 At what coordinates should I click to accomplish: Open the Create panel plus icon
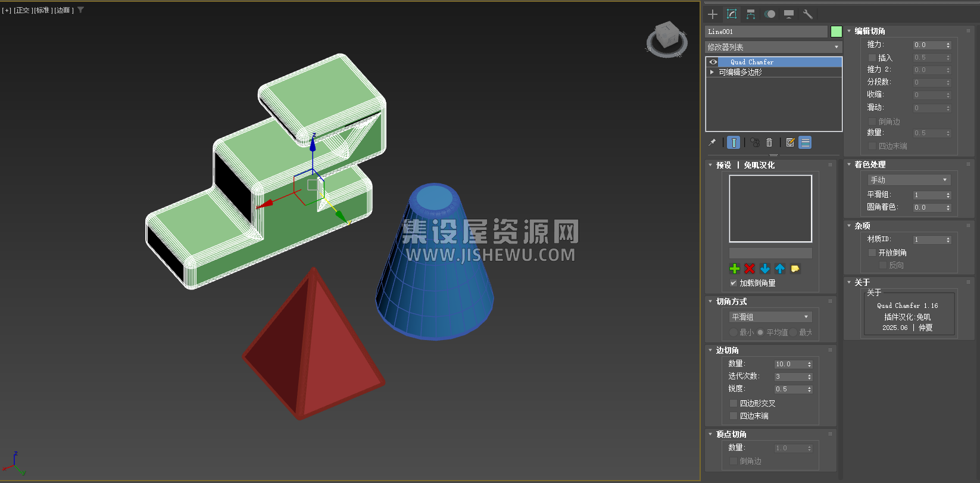point(713,14)
